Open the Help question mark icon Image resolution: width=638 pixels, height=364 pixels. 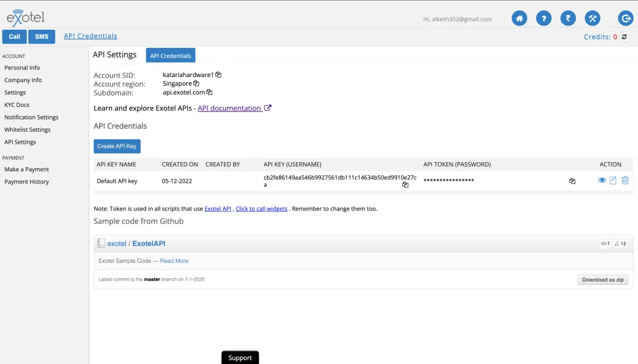(x=544, y=18)
